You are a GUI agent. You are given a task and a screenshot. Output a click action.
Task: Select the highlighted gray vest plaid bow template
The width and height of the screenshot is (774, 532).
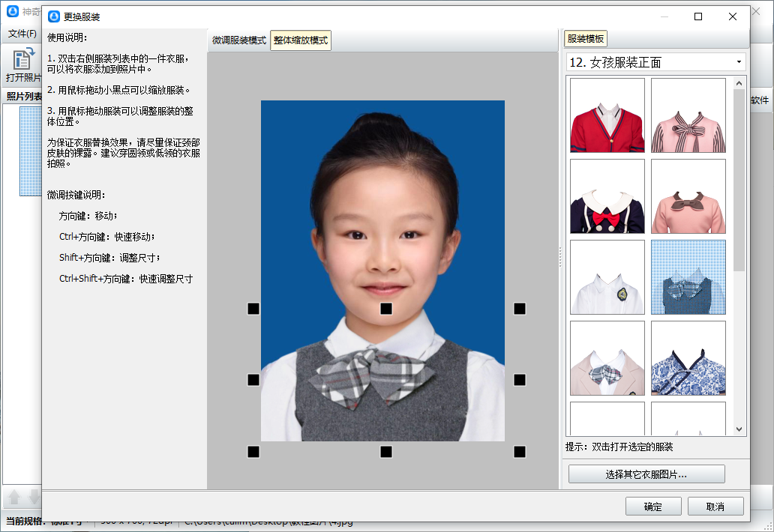point(688,277)
